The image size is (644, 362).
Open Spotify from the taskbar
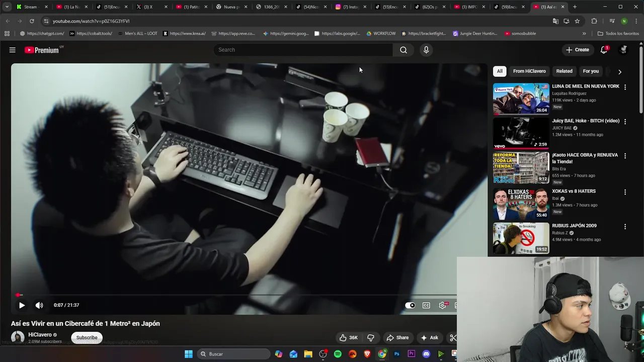tap(338, 354)
